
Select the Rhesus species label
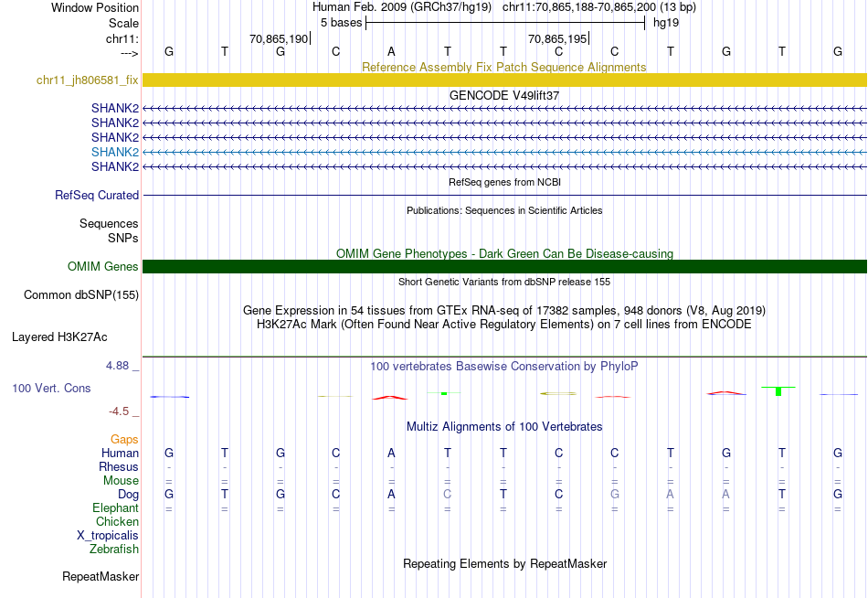coord(119,467)
